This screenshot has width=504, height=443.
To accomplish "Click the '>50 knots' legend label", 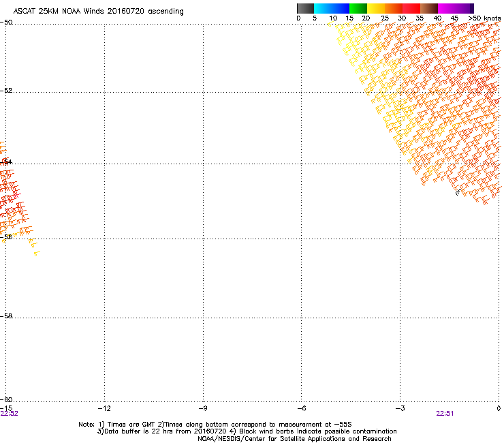I will [x=484, y=18].
